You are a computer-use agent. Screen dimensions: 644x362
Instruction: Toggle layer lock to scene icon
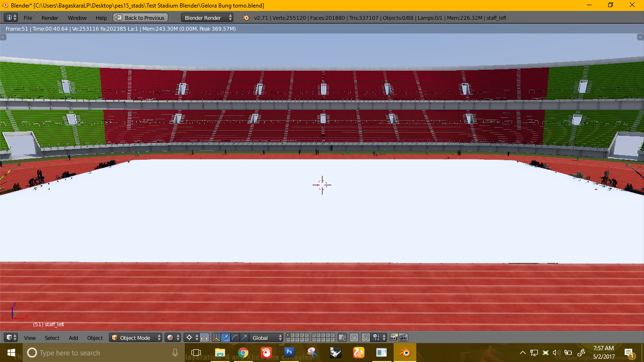coord(342,337)
